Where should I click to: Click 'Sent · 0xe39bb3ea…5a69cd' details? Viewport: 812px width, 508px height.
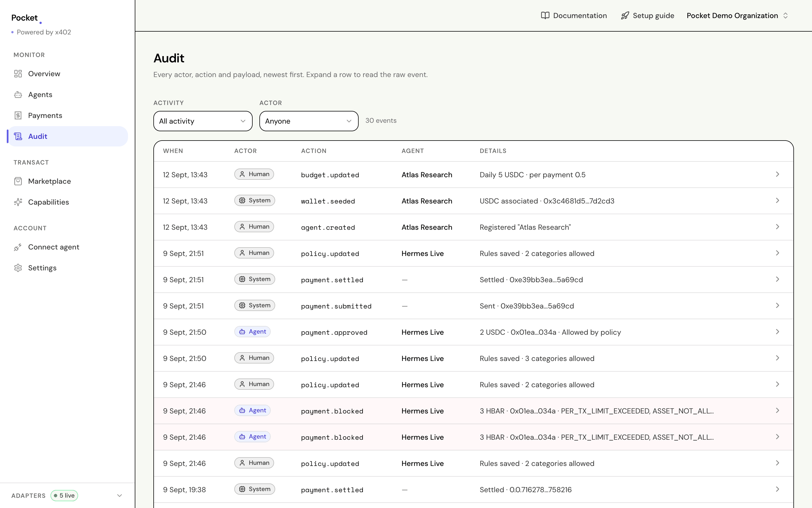click(x=527, y=306)
